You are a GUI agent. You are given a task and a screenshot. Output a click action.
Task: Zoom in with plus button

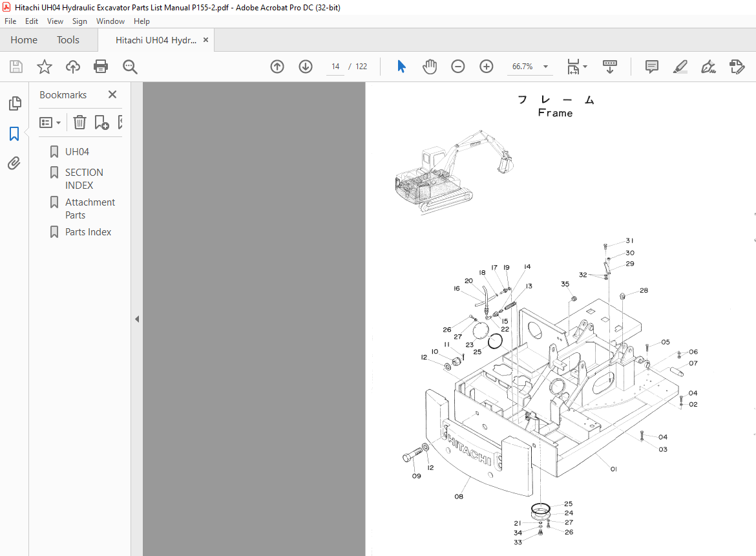click(x=487, y=67)
